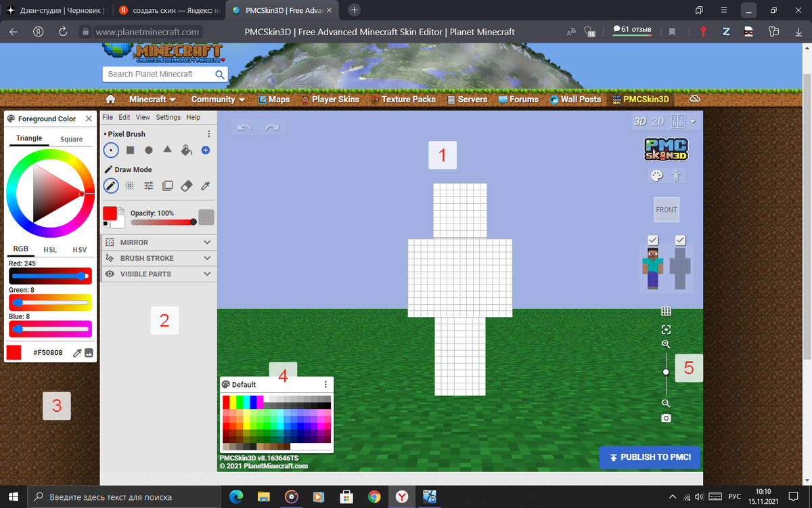
Task: Switch to 3D view mode
Action: pyautogui.click(x=639, y=121)
